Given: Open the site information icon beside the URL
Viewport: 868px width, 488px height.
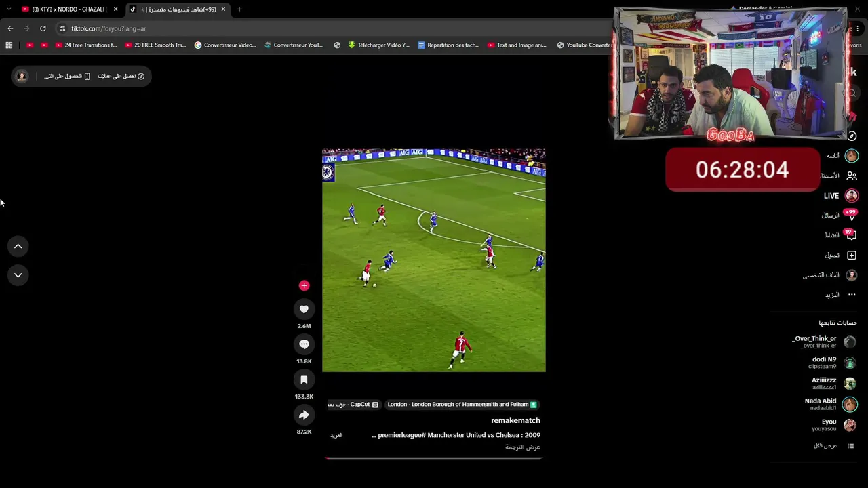Looking at the screenshot, I should pos(62,28).
